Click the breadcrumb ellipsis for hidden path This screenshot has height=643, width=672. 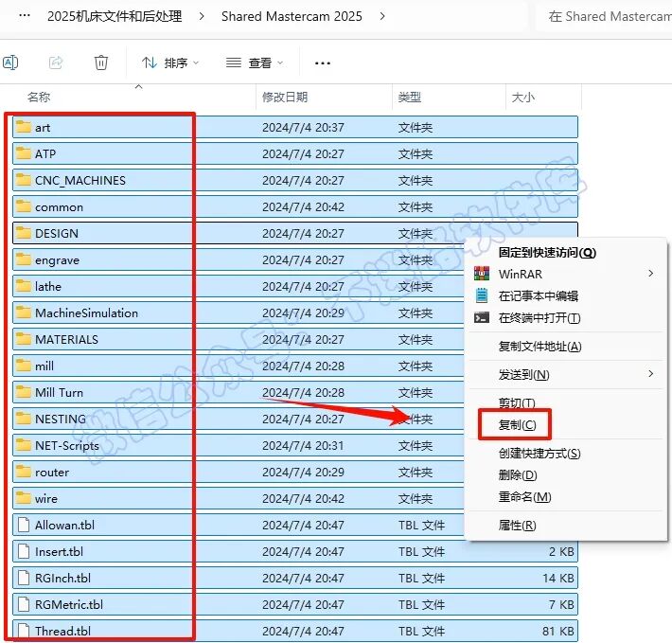coord(25,16)
